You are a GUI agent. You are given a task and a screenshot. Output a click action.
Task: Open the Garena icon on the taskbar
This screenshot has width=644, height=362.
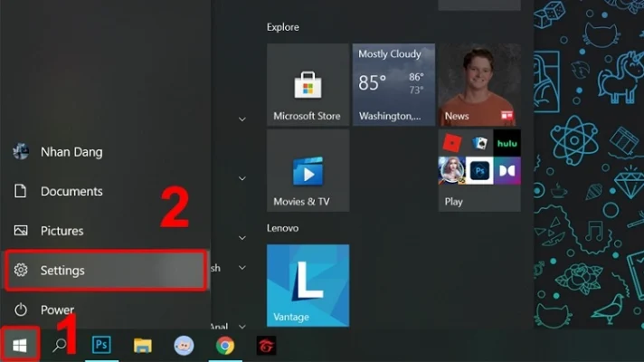(265, 345)
